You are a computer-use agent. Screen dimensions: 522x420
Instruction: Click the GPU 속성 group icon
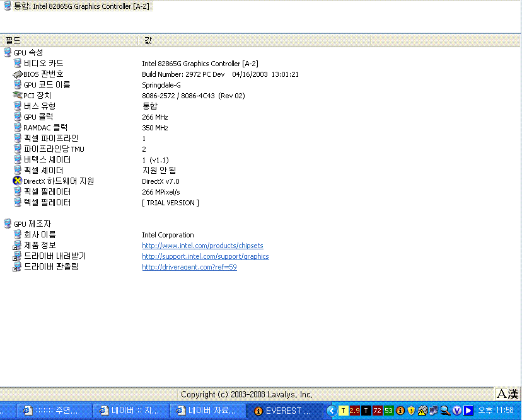click(x=8, y=52)
